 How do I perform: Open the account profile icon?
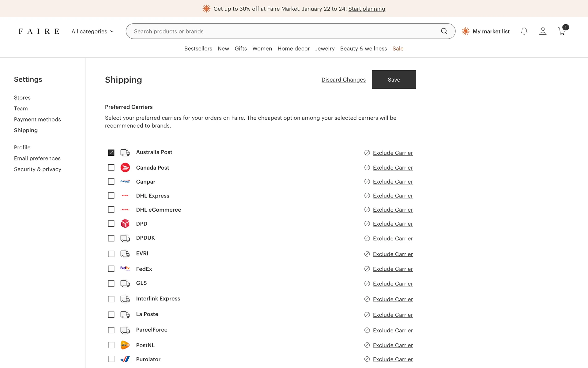[543, 31]
